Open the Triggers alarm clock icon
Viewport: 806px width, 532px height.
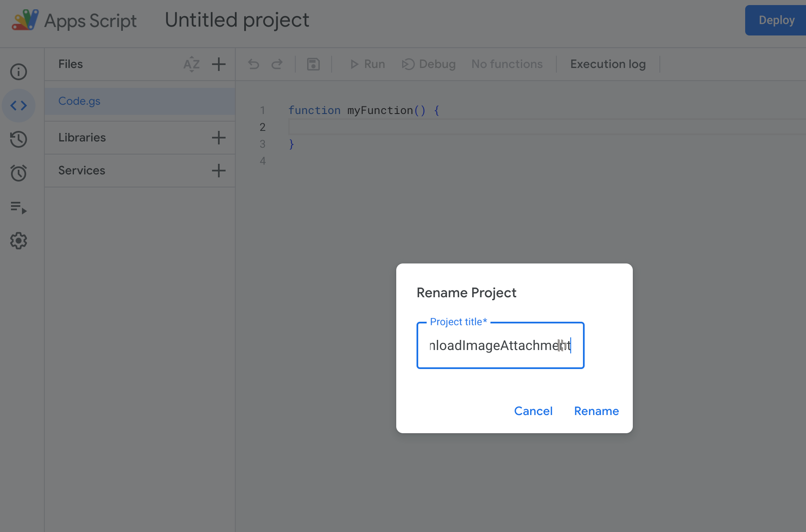[x=19, y=173]
